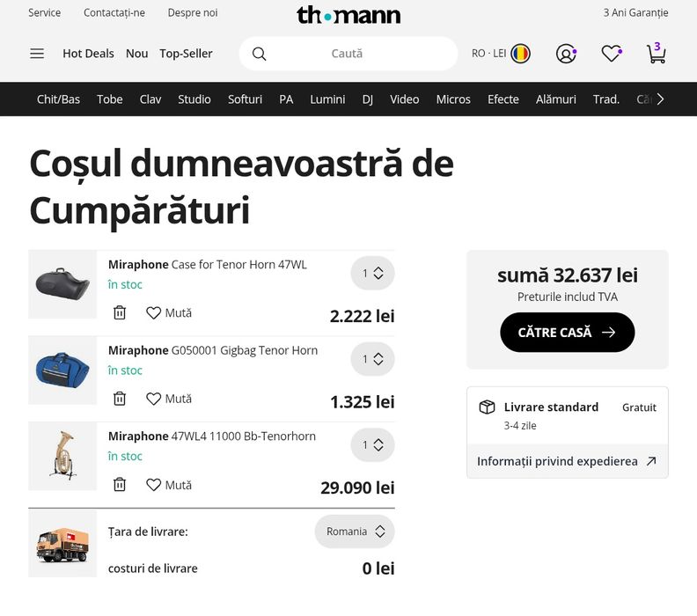Click the search magnifier icon
The height and width of the screenshot is (616, 697).
pos(259,54)
